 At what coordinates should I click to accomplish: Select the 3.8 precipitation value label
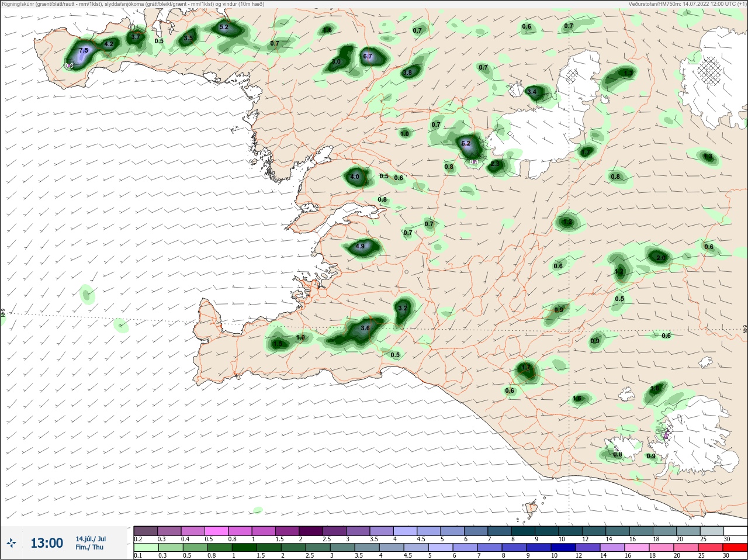[x=408, y=72]
